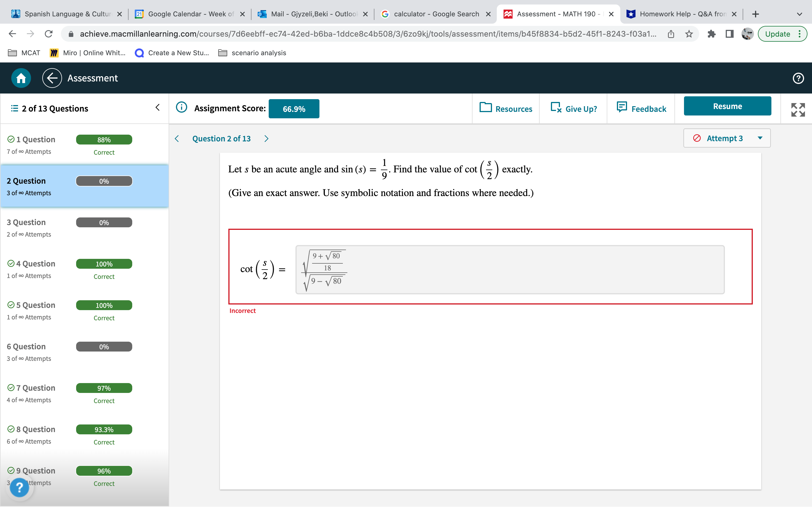812x507 pixels.
Task: Click the back arrow beside Assessment
Action: (x=52, y=78)
